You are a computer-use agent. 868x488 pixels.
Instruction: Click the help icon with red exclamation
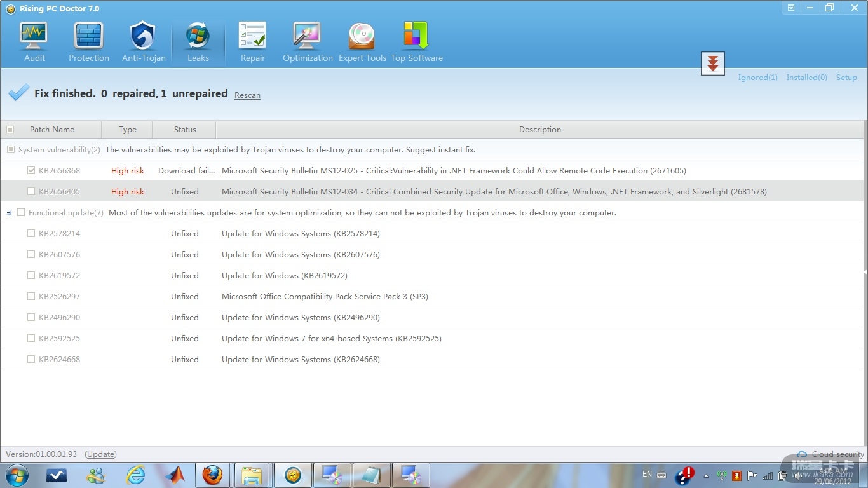point(685,475)
